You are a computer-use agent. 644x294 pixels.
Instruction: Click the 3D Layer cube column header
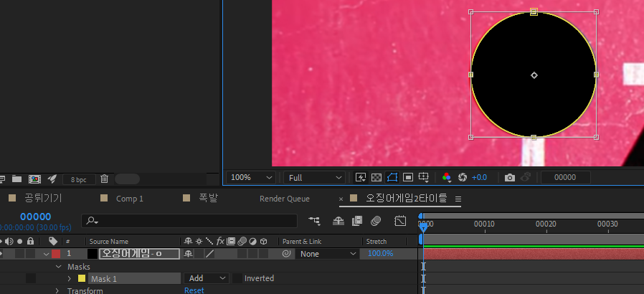tap(264, 241)
